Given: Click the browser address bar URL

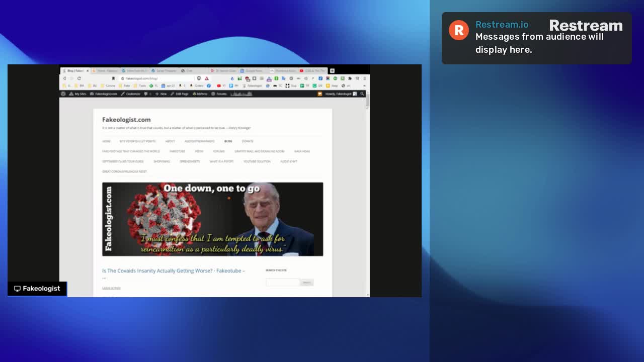Looking at the screenshot, I should [x=142, y=78].
